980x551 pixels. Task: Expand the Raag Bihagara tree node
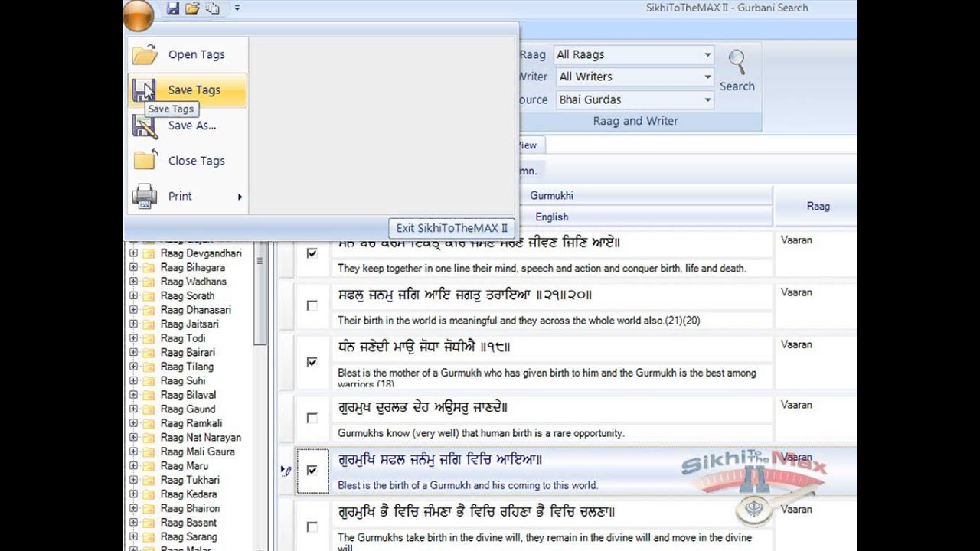(133, 268)
